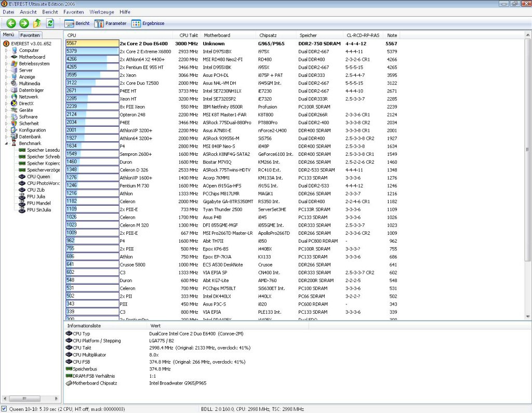
Task: Select the Datenträger tree icon
Action: point(14,90)
